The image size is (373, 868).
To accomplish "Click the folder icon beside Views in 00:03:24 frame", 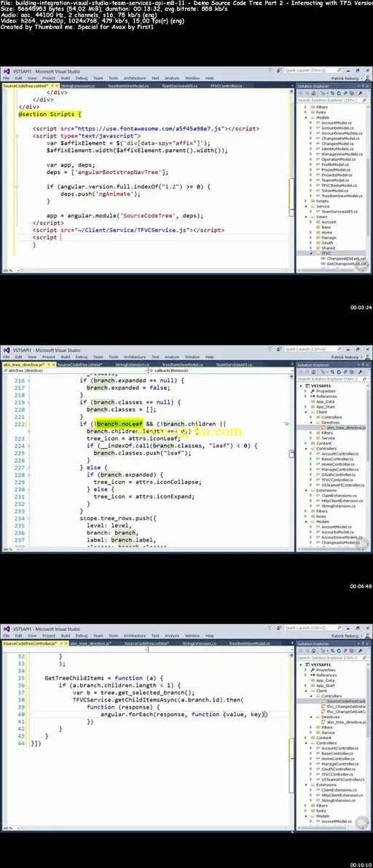I will (312, 217).
